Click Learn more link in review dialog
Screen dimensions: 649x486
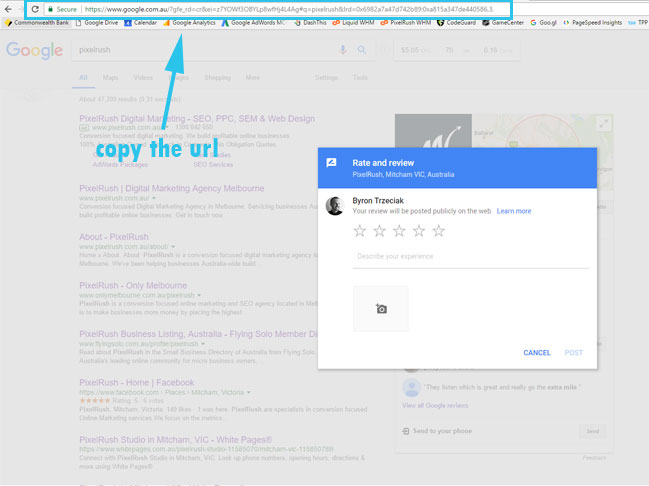pyautogui.click(x=514, y=211)
